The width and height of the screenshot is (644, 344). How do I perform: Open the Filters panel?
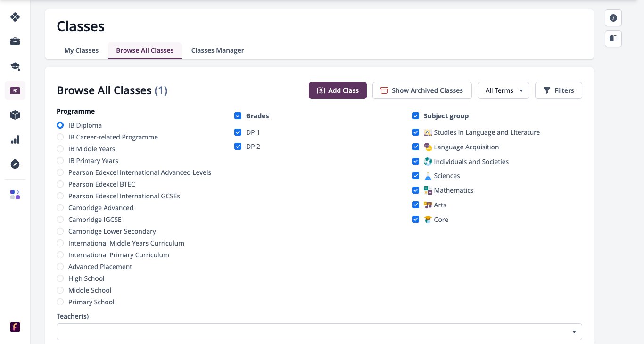pos(559,90)
